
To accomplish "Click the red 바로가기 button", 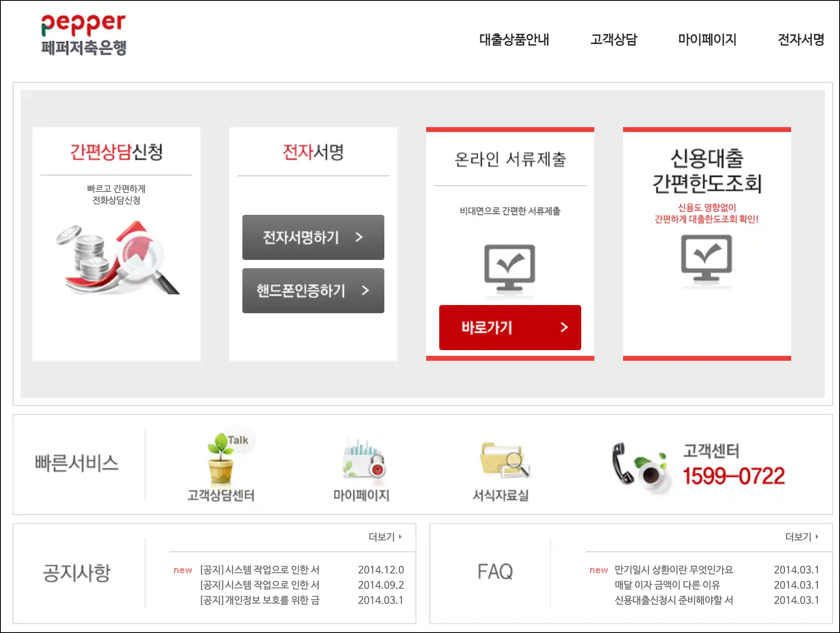I will (x=510, y=327).
